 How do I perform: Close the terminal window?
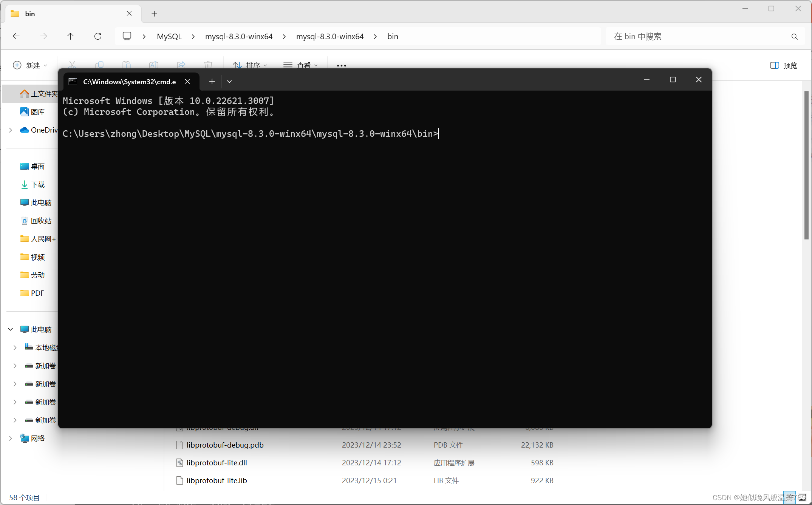tap(699, 80)
